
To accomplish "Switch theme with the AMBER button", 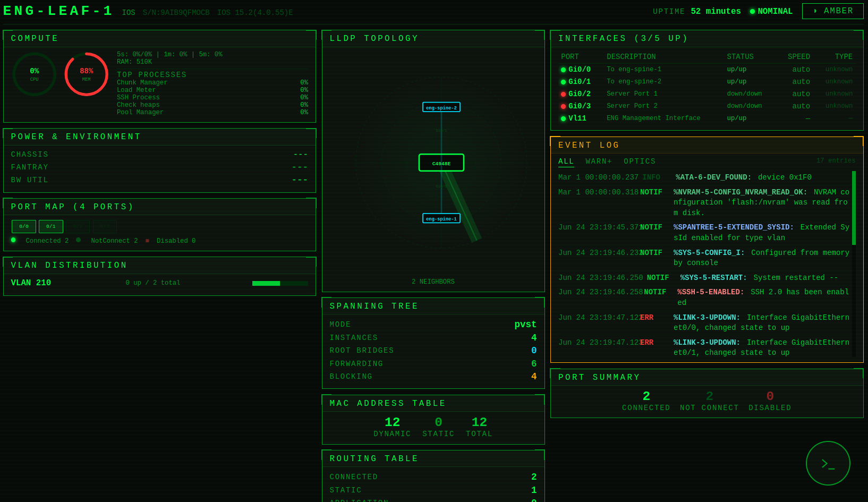I will pyautogui.click(x=832, y=11).
